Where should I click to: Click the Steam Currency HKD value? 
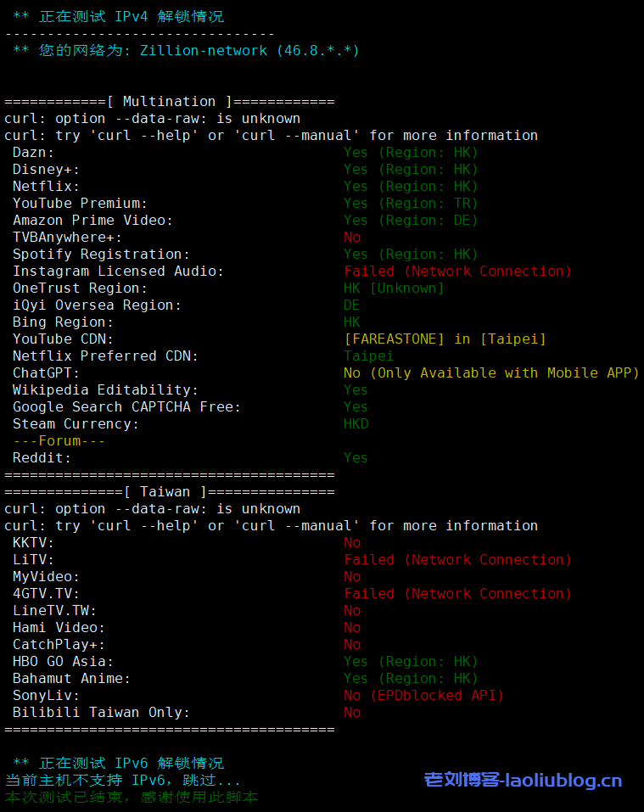tap(356, 424)
